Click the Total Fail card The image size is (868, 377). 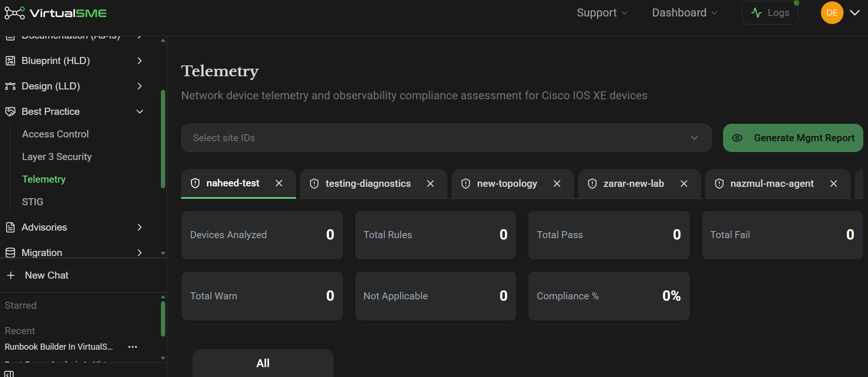(782, 235)
